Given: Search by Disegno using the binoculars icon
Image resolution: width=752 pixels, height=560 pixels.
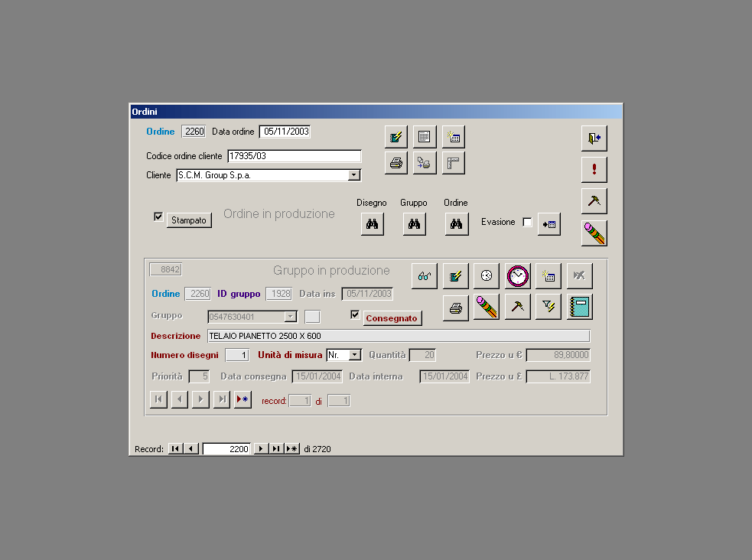Looking at the screenshot, I should click(x=372, y=224).
